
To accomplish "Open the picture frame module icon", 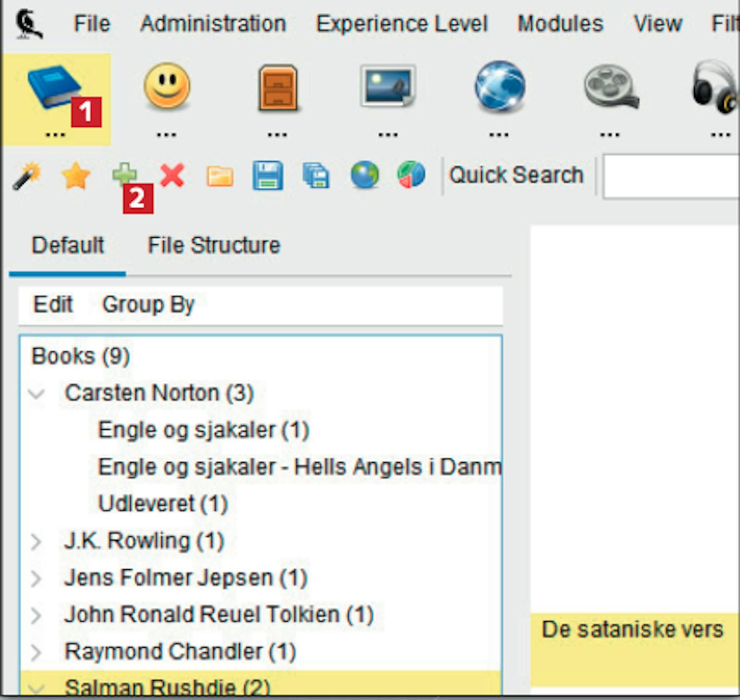I will 388,86.
